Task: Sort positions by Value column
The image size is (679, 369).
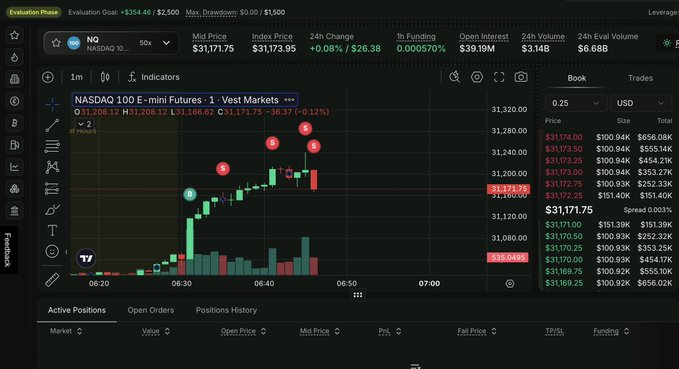Action: tap(156, 331)
